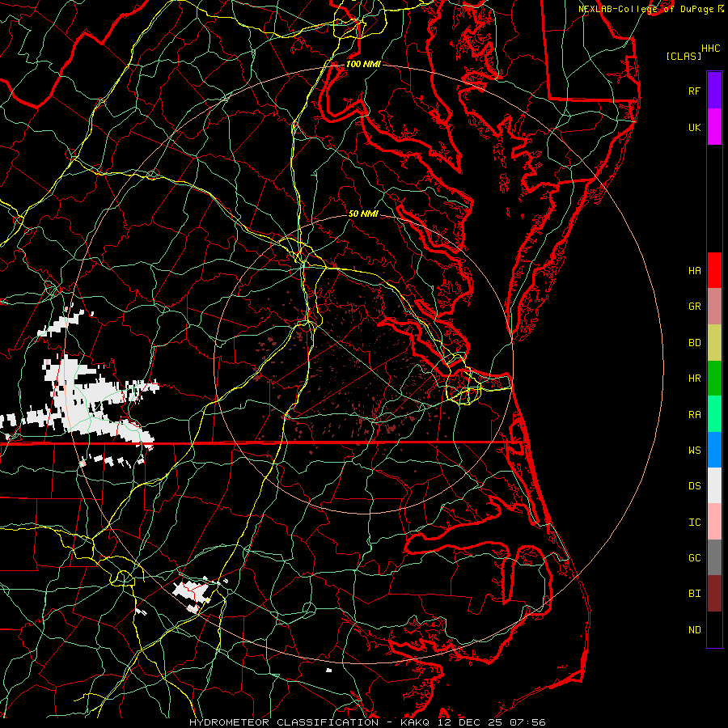Click the IC legend label

694,523
